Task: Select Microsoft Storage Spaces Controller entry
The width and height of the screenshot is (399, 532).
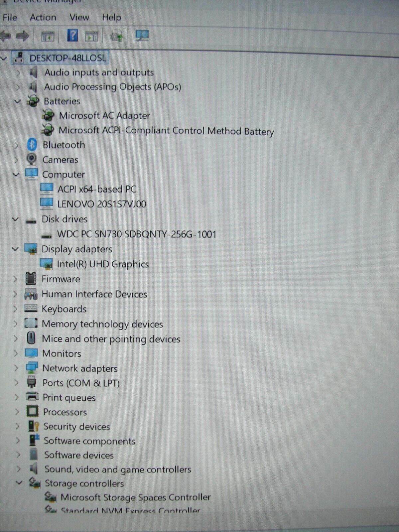Action: click(x=135, y=497)
